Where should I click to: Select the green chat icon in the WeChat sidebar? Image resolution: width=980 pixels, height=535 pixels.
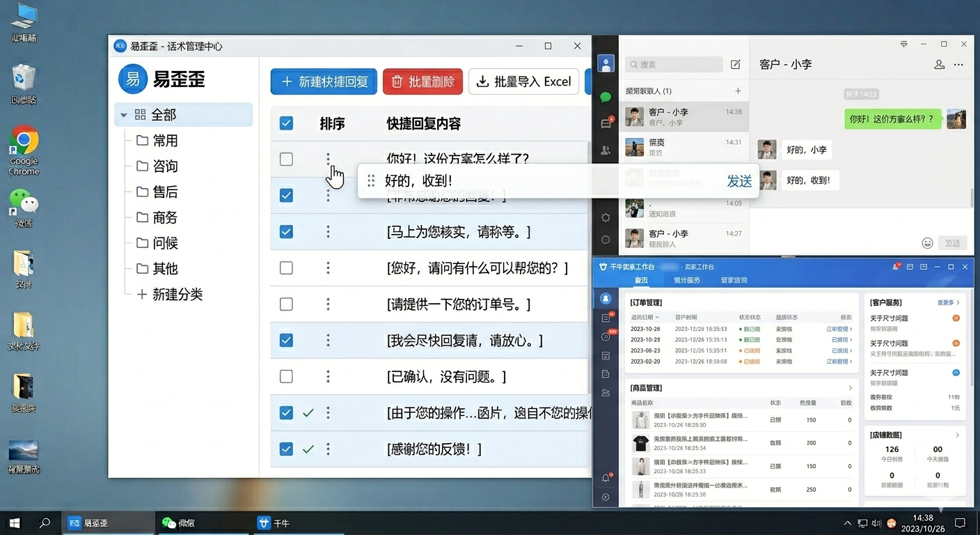[x=605, y=97]
